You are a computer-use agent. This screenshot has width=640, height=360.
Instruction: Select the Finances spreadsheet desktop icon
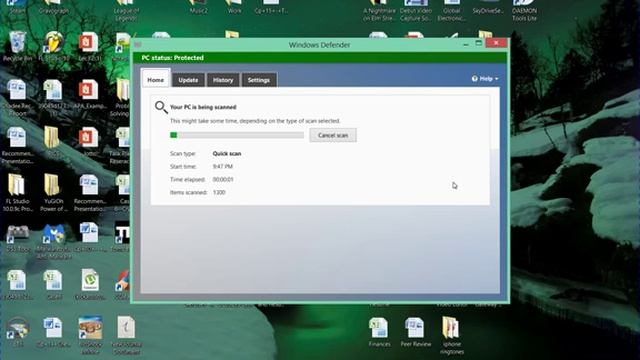(379, 333)
